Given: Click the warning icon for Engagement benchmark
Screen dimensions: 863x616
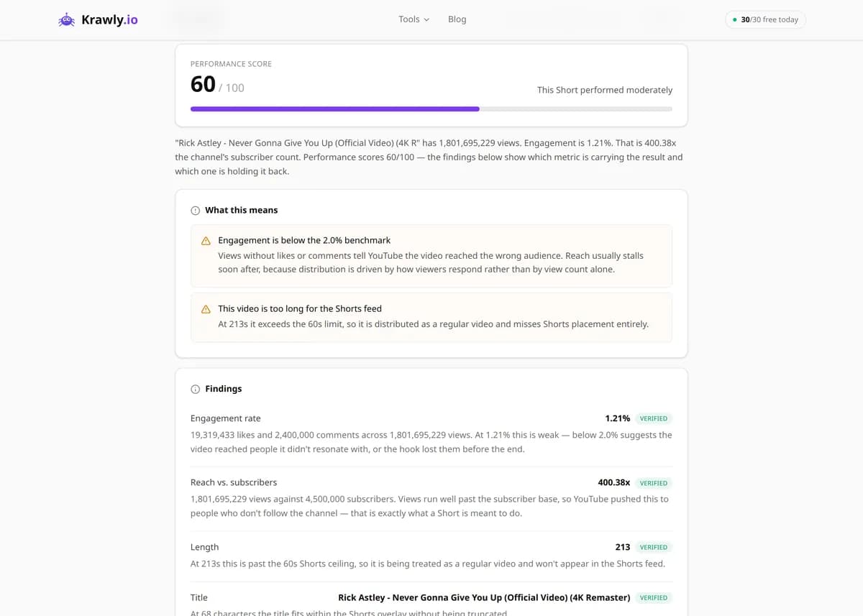Looking at the screenshot, I should point(206,241).
